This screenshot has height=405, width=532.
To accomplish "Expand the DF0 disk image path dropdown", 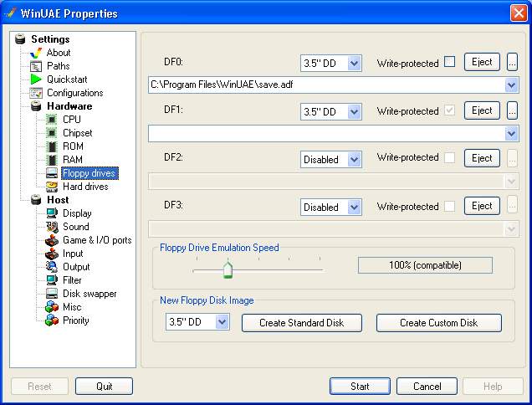I will tap(511, 85).
